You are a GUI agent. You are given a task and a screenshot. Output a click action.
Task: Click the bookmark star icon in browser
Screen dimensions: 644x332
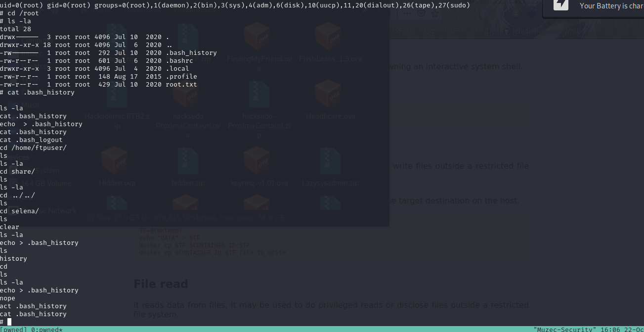pos(435,13)
